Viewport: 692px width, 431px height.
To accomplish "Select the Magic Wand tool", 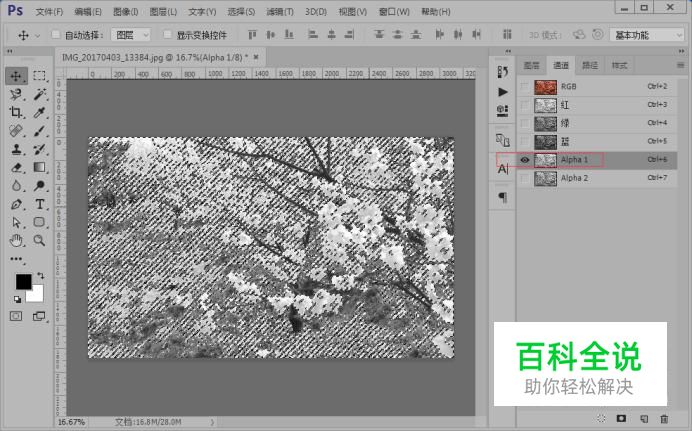I will tap(39, 94).
